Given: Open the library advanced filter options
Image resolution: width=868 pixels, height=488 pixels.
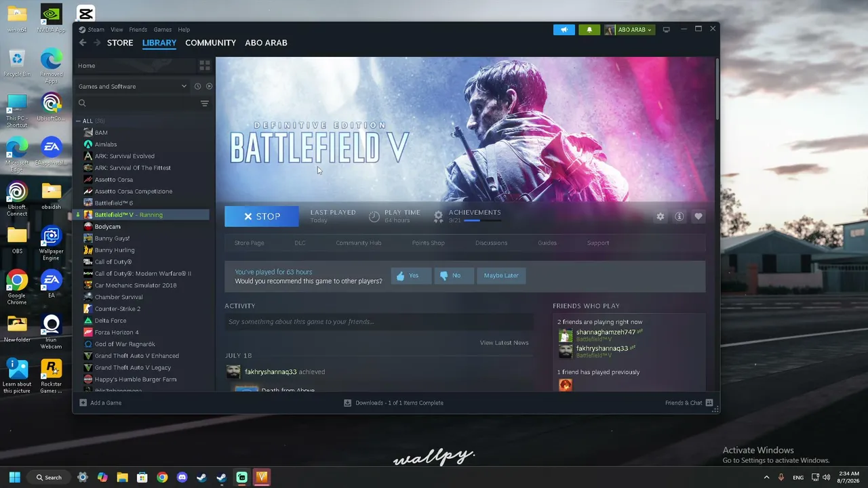Looking at the screenshot, I should coord(204,103).
